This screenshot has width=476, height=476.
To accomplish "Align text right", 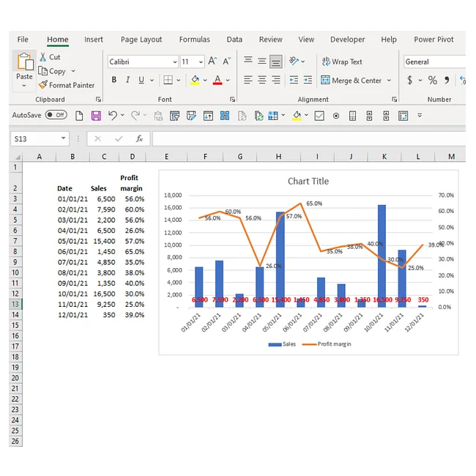I will tap(276, 80).
